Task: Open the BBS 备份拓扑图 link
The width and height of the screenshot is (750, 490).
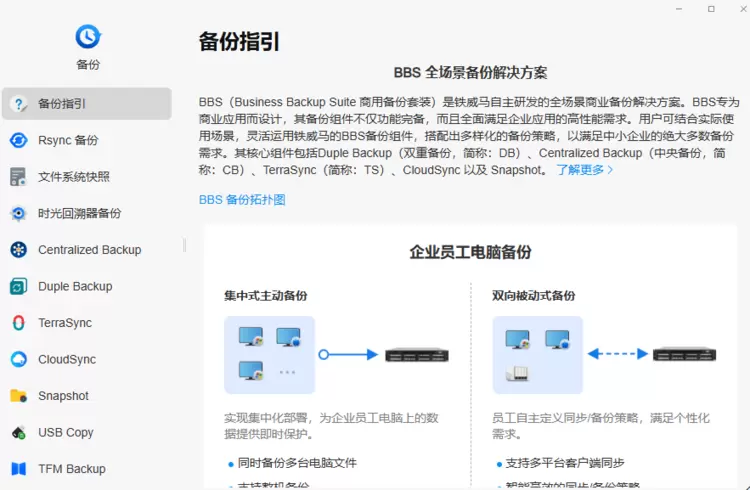Action: (242, 200)
